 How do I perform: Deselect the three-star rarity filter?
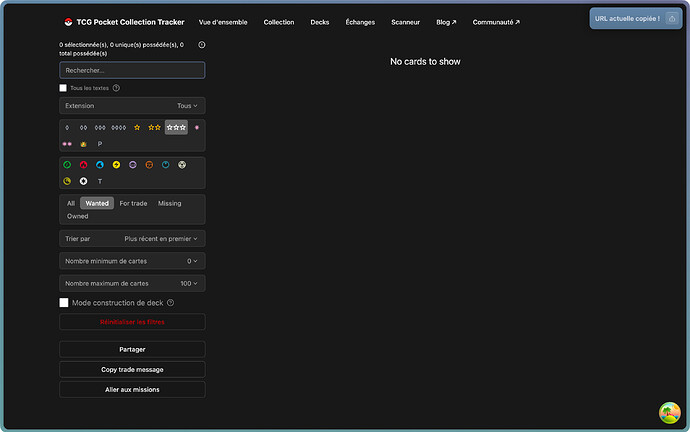(x=176, y=128)
